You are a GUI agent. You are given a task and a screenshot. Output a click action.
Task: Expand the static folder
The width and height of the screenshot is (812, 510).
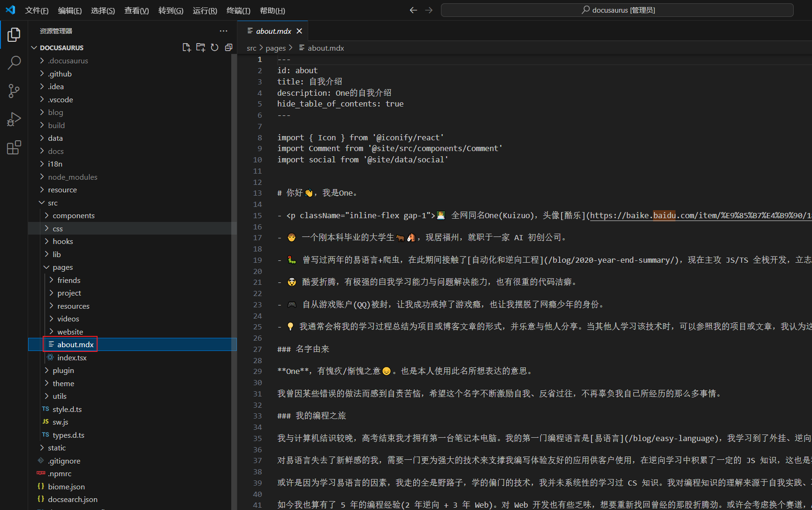click(x=42, y=448)
